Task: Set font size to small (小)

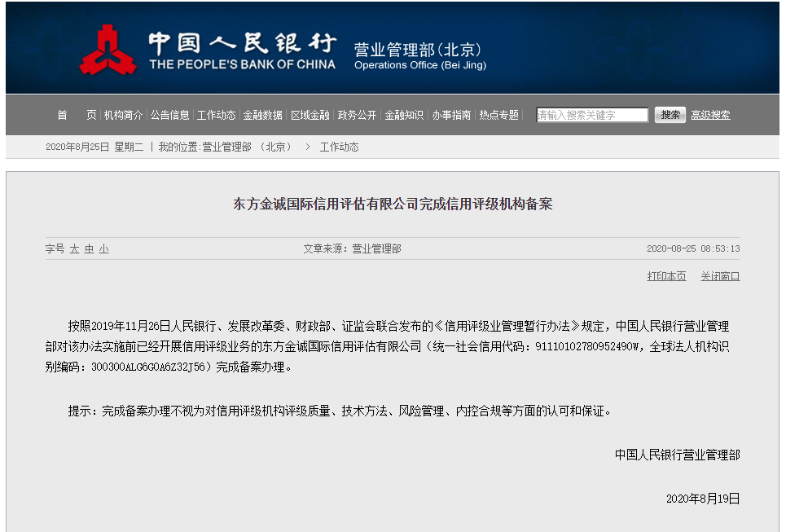Action: pos(103,248)
